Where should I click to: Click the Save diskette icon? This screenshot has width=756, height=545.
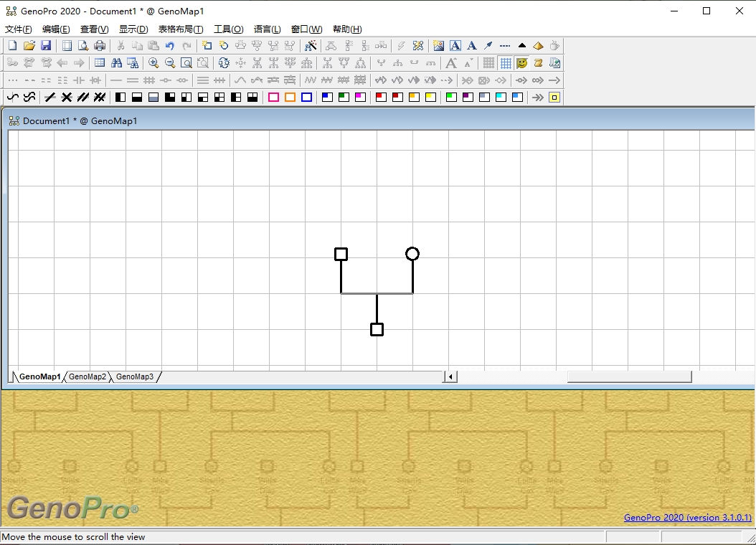(x=46, y=46)
